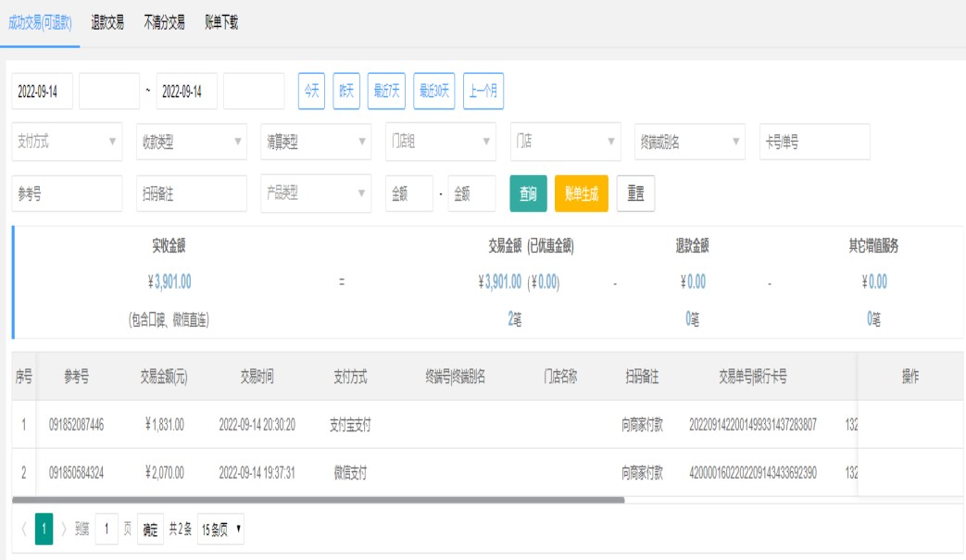Choose the 最近30天 date range
This screenshot has width=966, height=560.
pyautogui.click(x=433, y=91)
